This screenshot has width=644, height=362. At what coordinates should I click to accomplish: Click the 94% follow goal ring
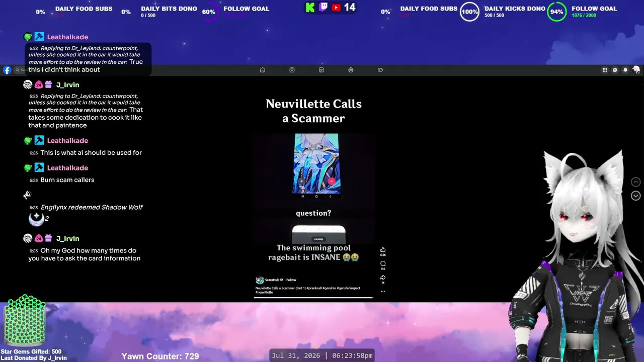(x=556, y=12)
